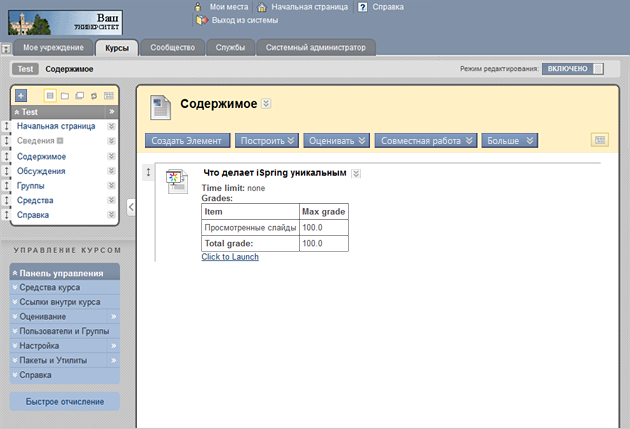The image size is (630, 429).
Task: Click keyboard reorder icon in course menu toolbar
Action: (109, 96)
